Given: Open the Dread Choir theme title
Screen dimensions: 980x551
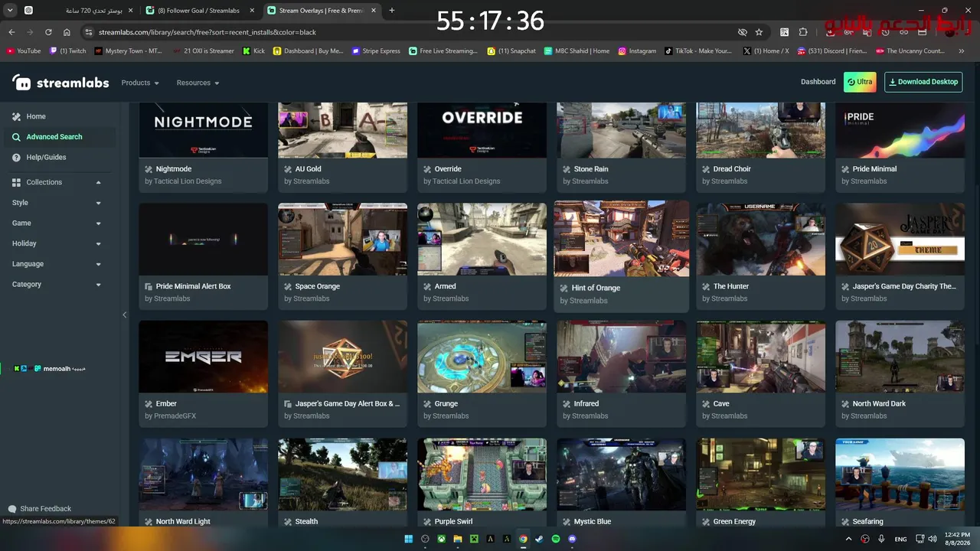Looking at the screenshot, I should [x=732, y=169].
